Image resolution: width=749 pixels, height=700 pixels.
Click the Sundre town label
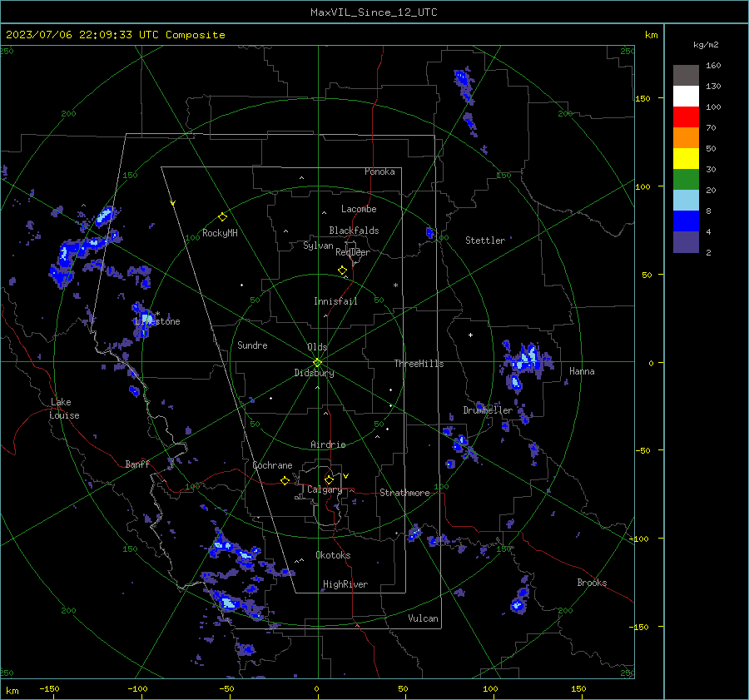coord(252,345)
